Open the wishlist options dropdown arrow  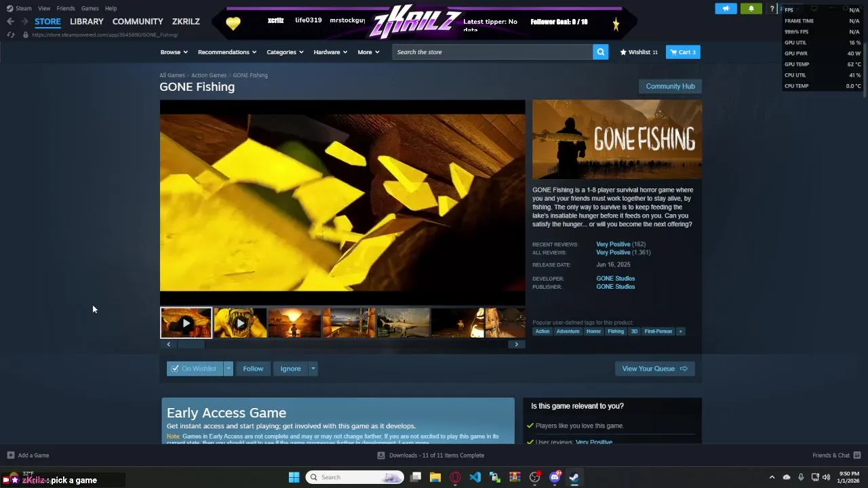tap(228, 369)
